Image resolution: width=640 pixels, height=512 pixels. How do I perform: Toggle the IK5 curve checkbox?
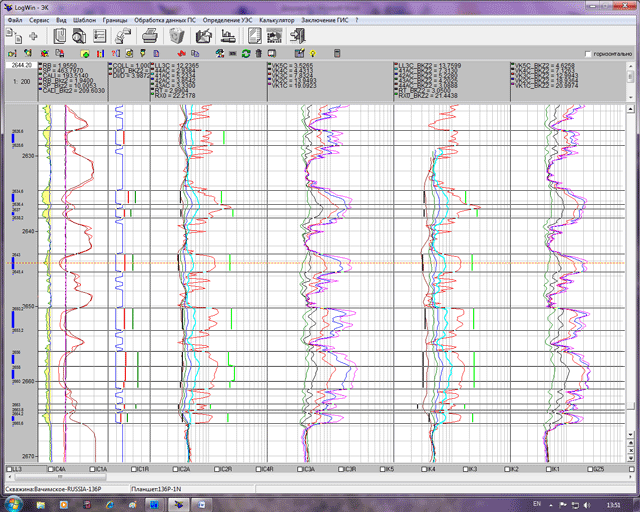(x=383, y=469)
